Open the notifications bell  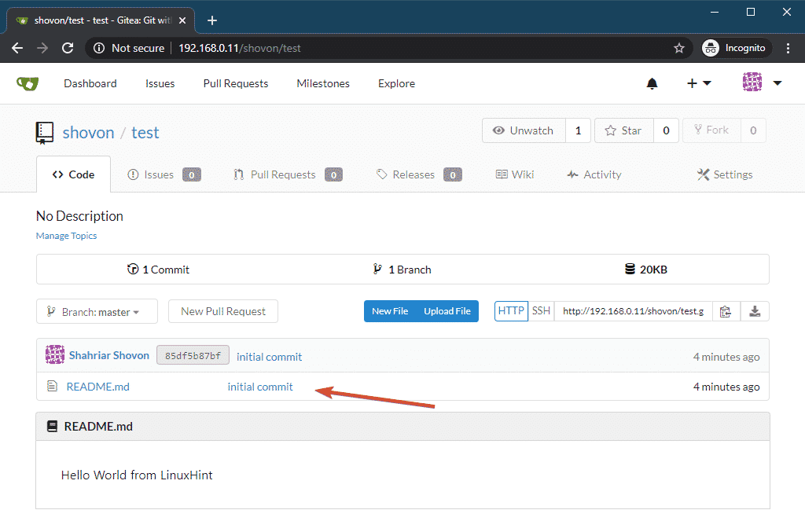click(x=652, y=83)
